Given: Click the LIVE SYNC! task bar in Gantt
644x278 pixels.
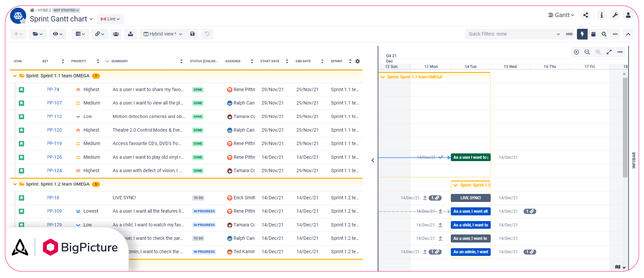Looking at the screenshot, I should (471, 198).
